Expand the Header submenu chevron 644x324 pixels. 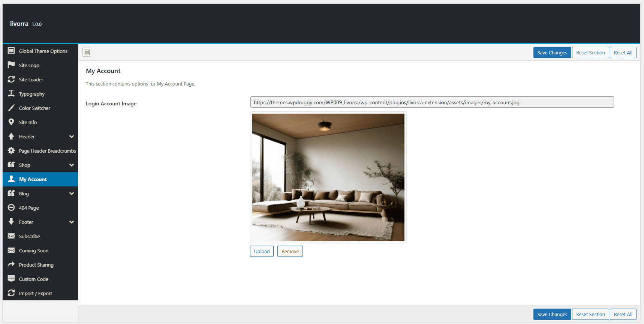point(72,136)
